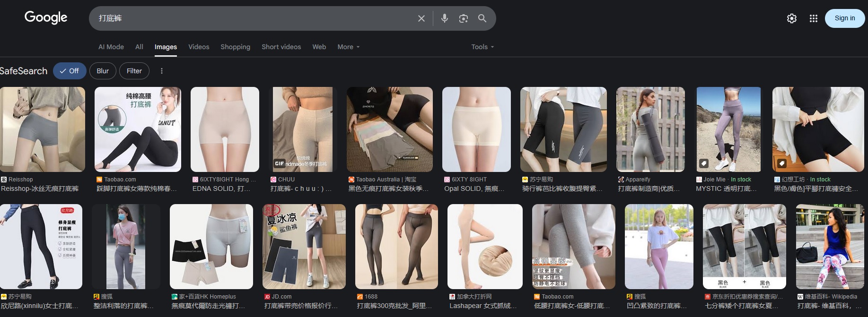868x317 pixels.
Task: Open quick settings gear
Action: click(792, 18)
